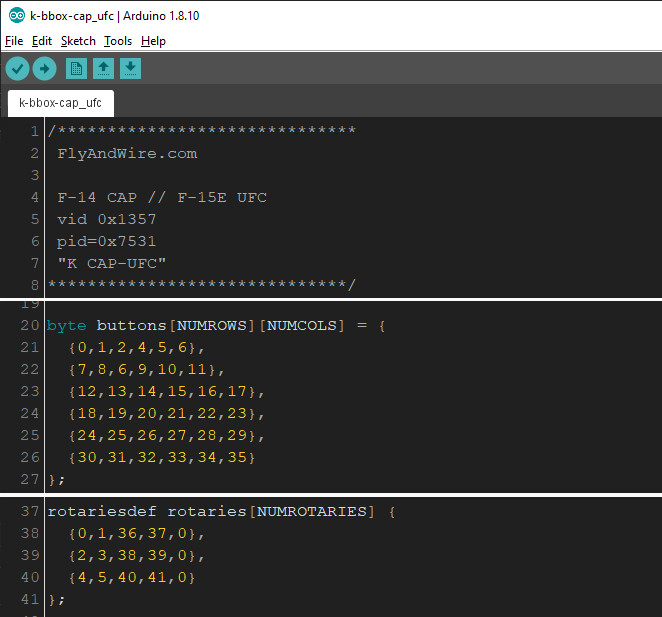Open the Edit menu

(42, 41)
